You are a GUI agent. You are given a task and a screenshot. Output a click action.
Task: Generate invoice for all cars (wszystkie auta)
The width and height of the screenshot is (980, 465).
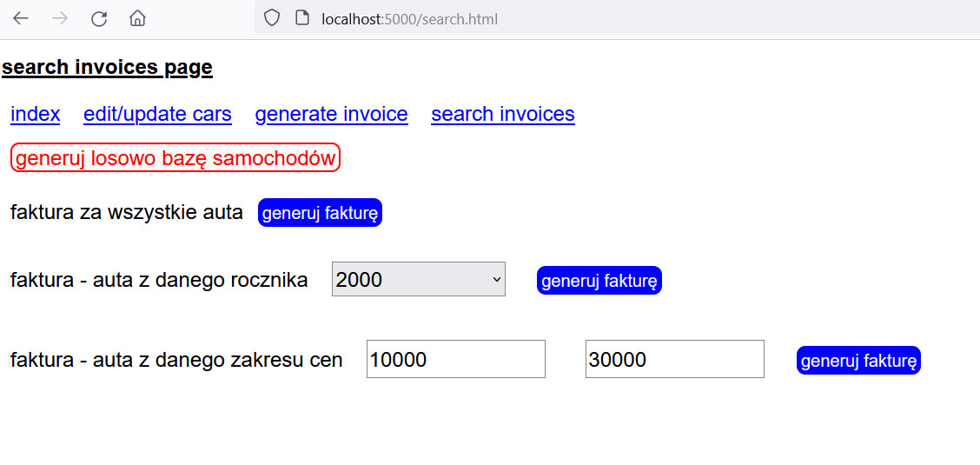click(x=320, y=213)
